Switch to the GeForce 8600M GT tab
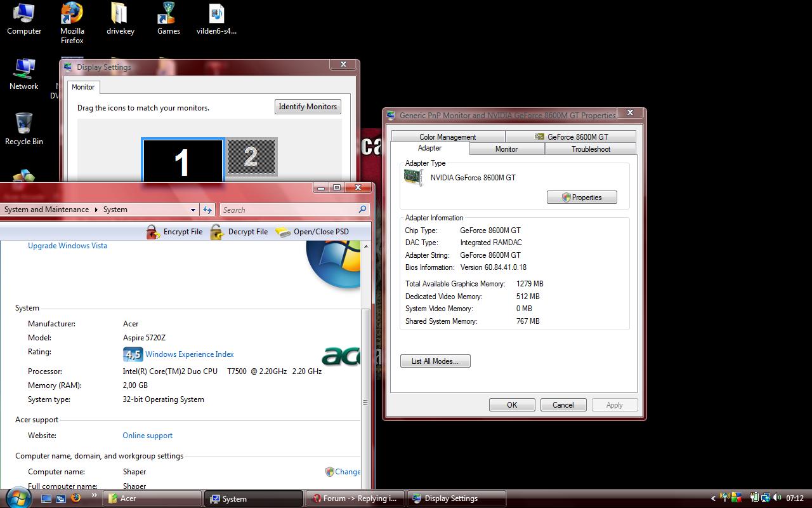812x508 pixels. pos(571,137)
